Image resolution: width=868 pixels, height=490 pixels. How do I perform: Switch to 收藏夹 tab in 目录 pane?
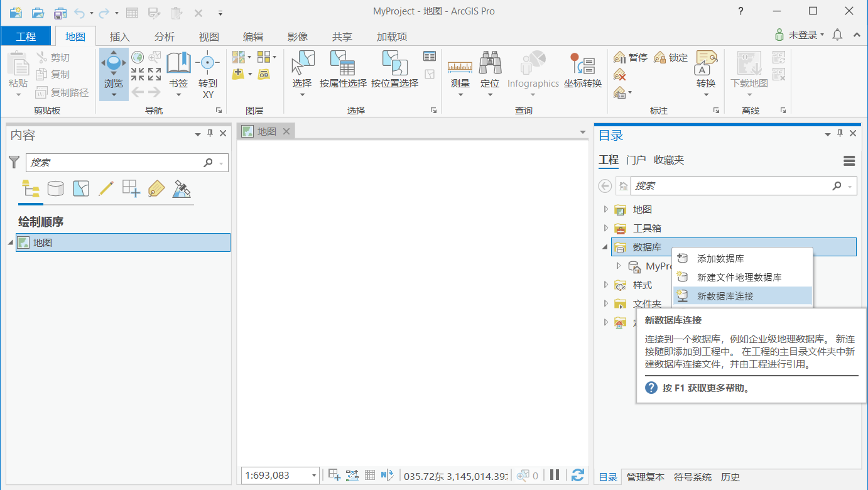tap(669, 160)
